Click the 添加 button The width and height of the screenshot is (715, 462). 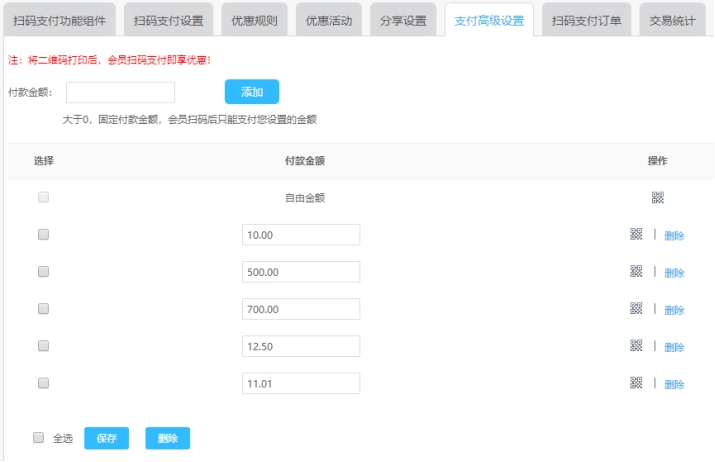coord(252,92)
